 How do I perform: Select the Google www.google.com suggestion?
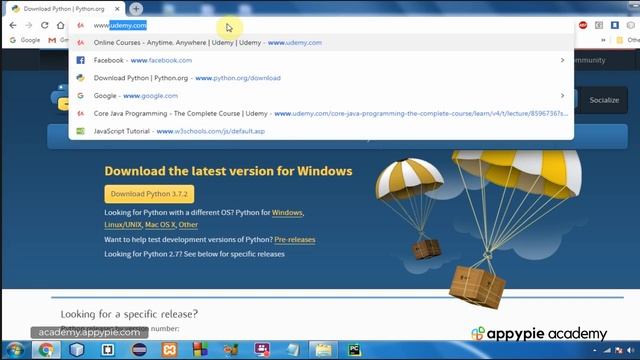[321, 96]
